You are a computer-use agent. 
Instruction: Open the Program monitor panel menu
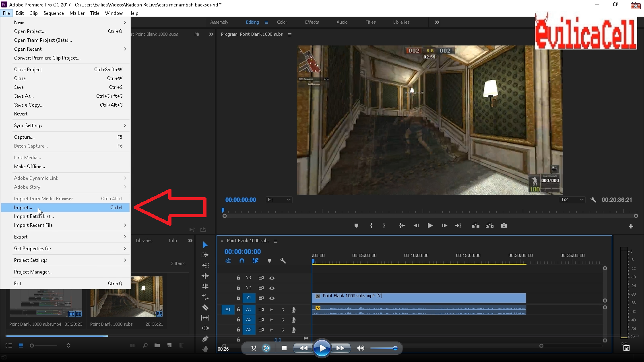click(290, 35)
